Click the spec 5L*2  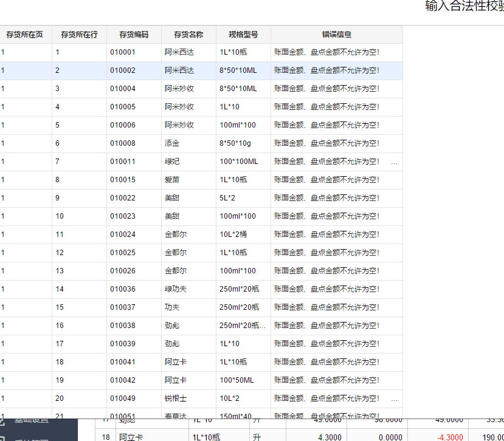[227, 198]
